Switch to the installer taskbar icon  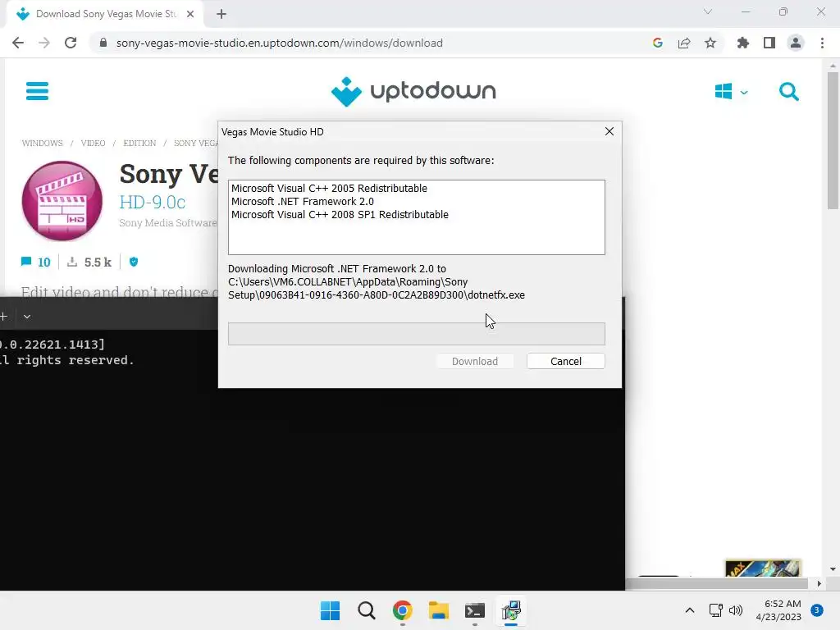click(x=511, y=610)
